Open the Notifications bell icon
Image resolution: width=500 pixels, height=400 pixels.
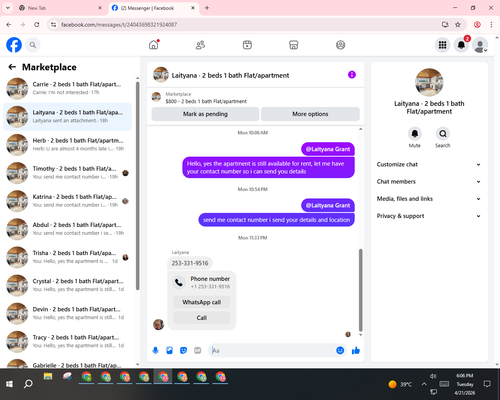pyautogui.click(x=461, y=45)
